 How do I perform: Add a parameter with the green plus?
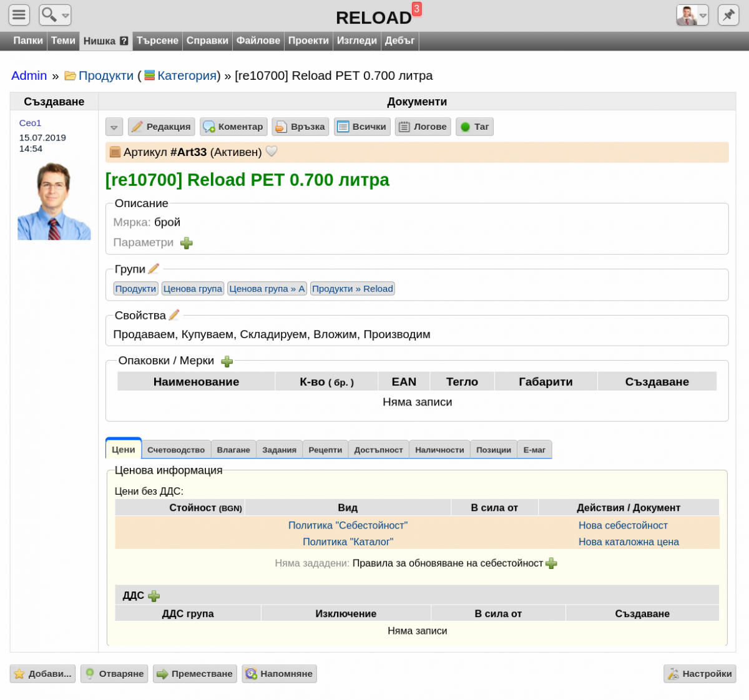[187, 243]
